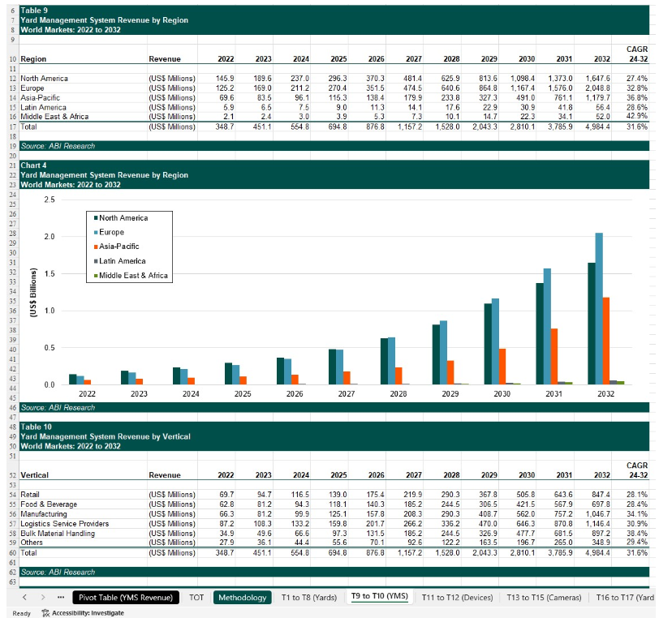Select the CAGR 24-32 cell for Asia-Pacific

click(x=635, y=98)
